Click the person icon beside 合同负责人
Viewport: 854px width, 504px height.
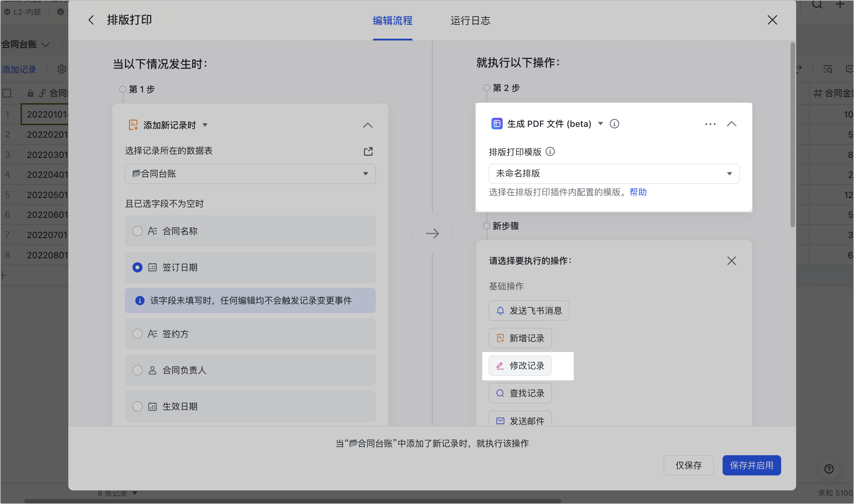152,370
